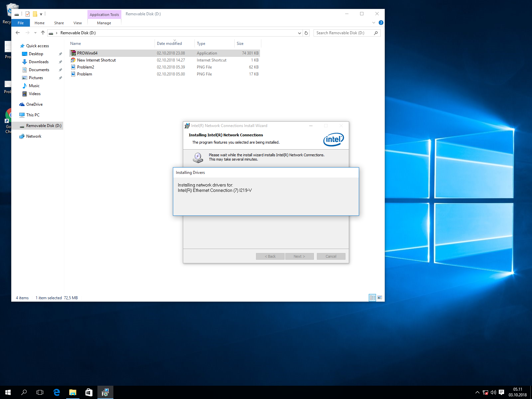Refresh the Removable Disk folder

(306, 33)
